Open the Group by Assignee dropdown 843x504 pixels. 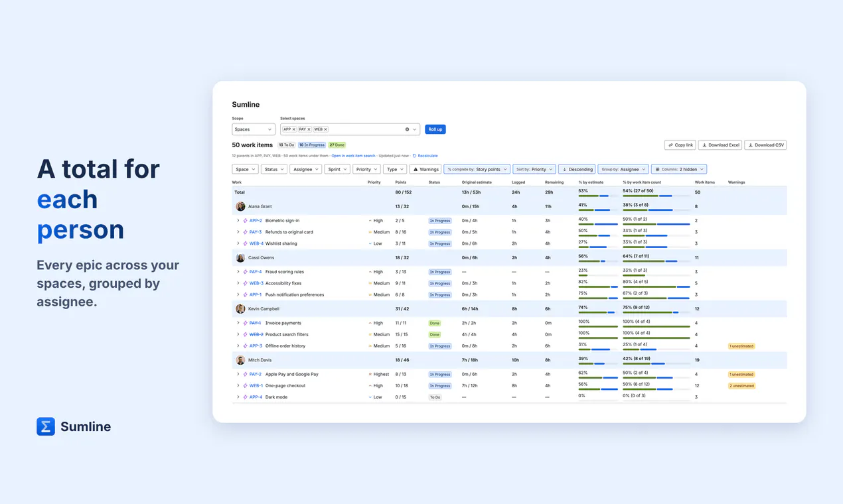click(x=623, y=169)
